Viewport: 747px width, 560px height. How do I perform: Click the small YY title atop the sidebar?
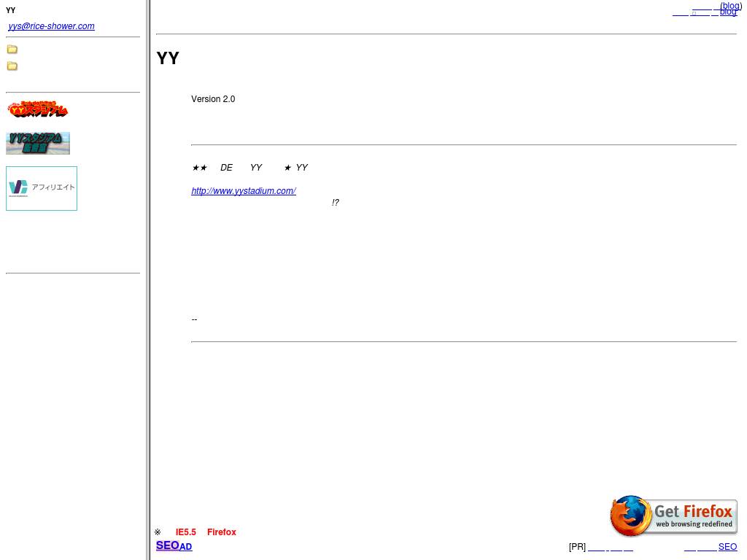tap(11, 10)
